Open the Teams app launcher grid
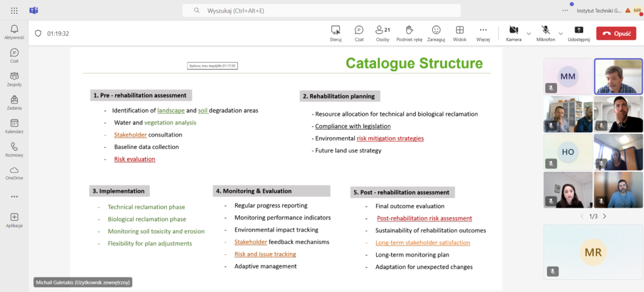 coord(14,11)
